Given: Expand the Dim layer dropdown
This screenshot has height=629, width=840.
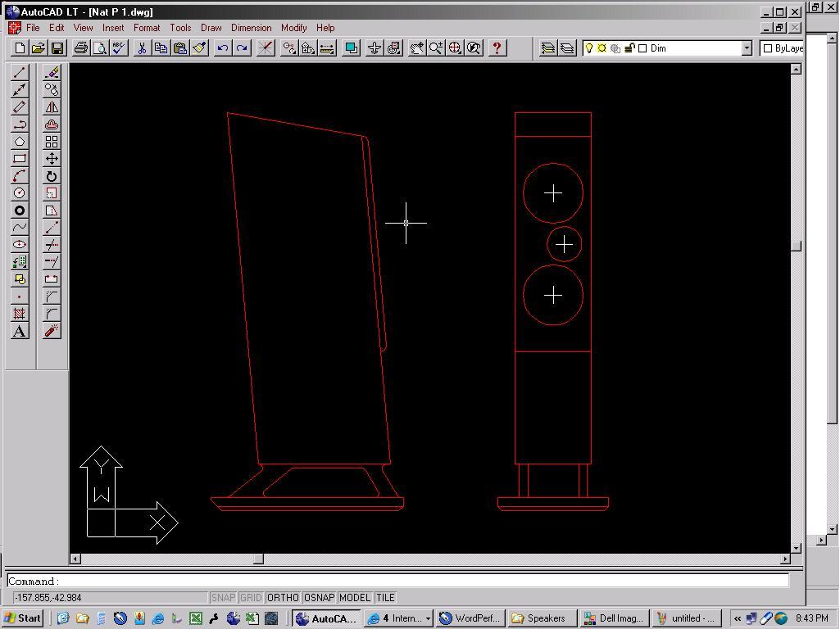Looking at the screenshot, I should click(747, 48).
